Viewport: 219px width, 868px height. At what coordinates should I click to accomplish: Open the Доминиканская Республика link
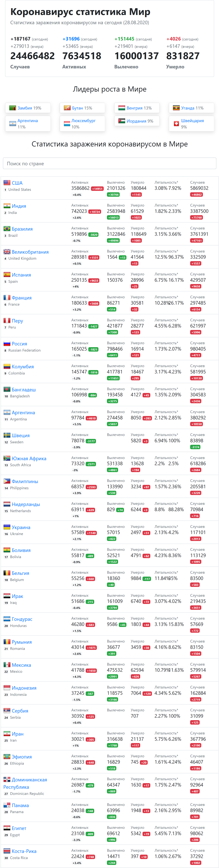coord(25,783)
